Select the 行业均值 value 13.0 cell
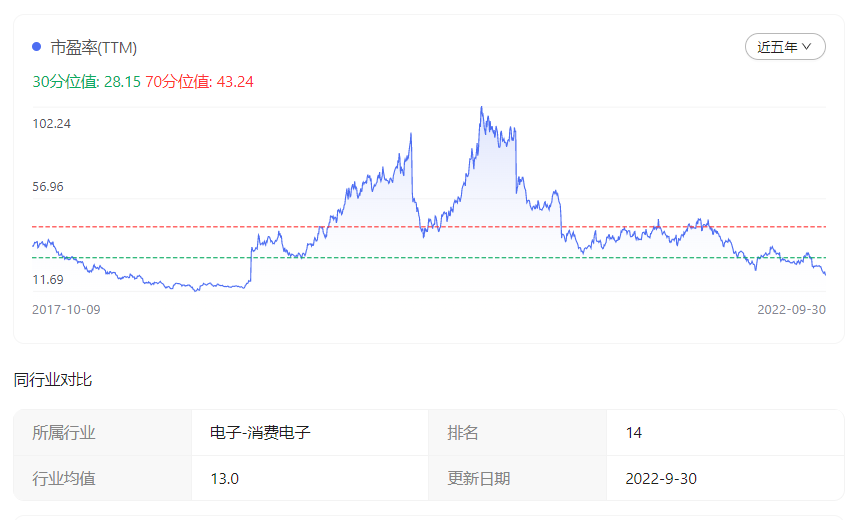This screenshot has width=860, height=520. 225,478
